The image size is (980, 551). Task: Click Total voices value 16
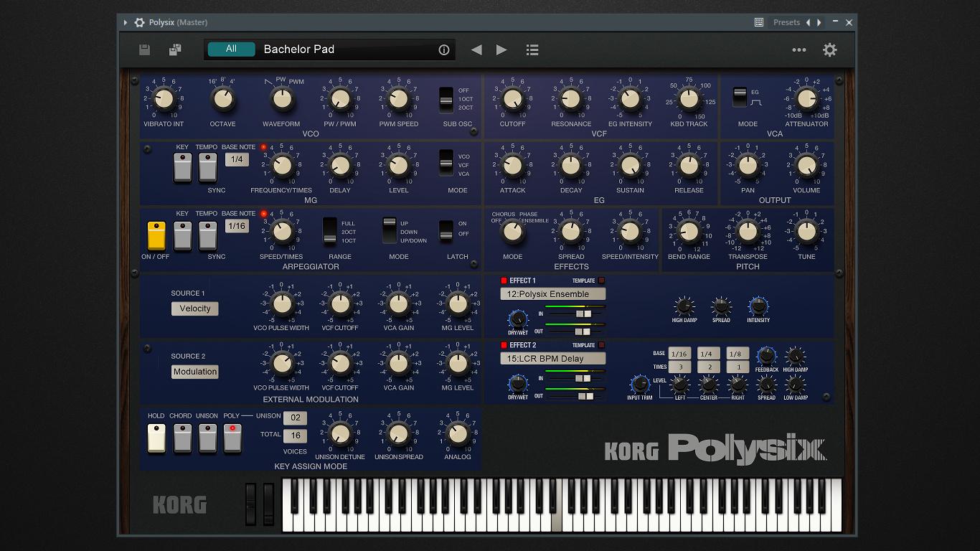tap(295, 435)
